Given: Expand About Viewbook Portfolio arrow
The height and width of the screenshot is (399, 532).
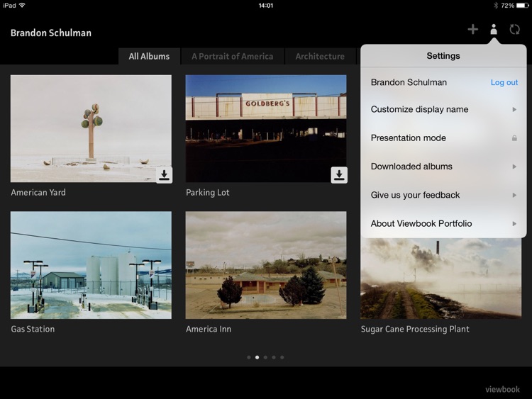Looking at the screenshot, I should [514, 224].
